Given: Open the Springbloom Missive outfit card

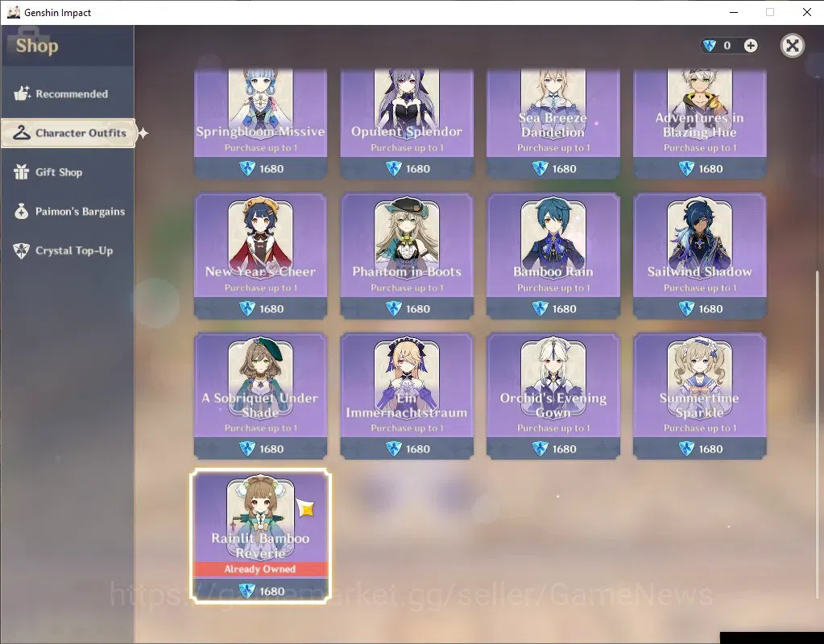Looking at the screenshot, I should (261, 123).
